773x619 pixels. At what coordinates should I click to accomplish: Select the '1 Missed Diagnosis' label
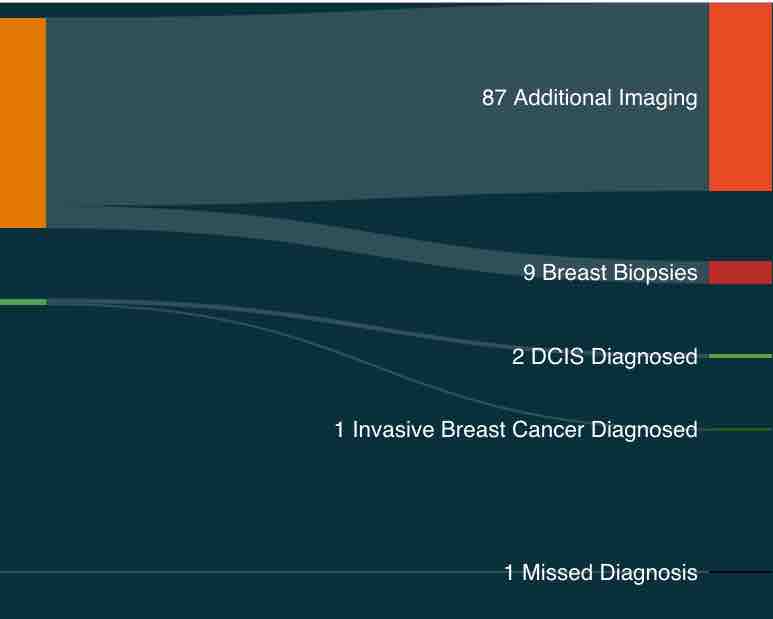[x=601, y=572]
